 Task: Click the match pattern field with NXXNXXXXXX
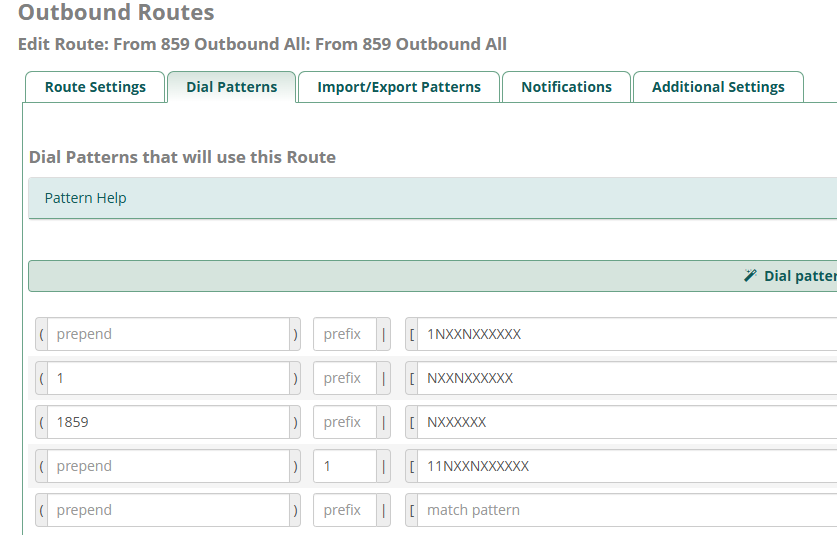tap(625, 378)
